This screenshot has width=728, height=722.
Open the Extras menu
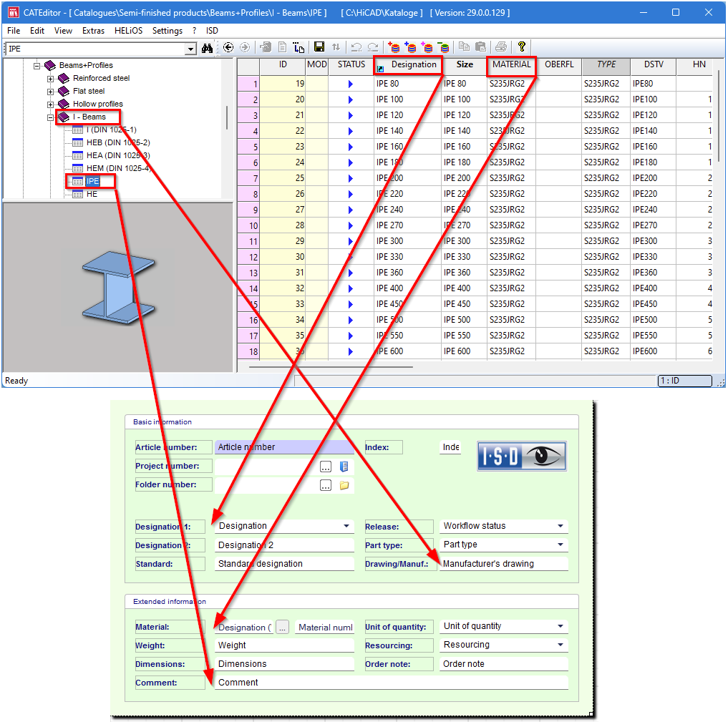pyautogui.click(x=93, y=31)
